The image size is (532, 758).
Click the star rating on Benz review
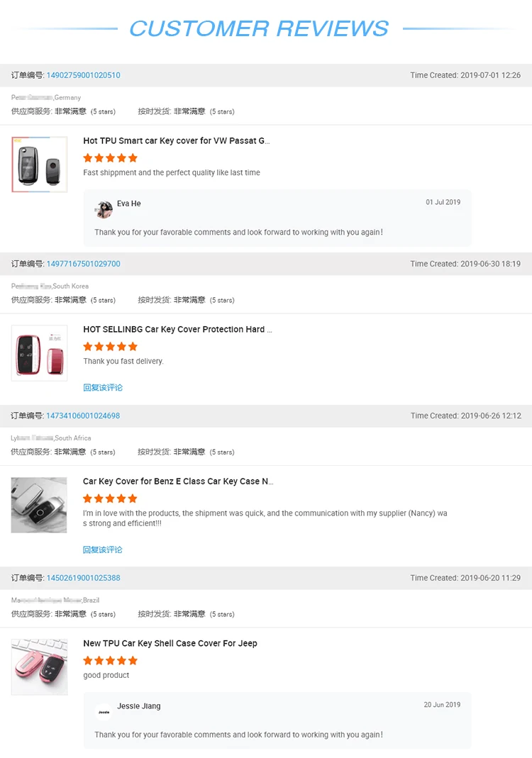[110, 498]
